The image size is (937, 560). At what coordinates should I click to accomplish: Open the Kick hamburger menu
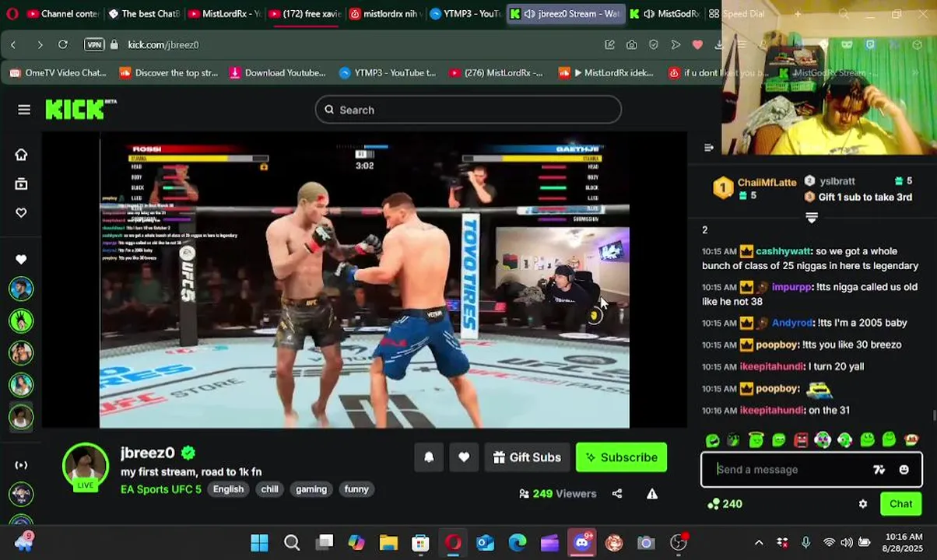click(24, 110)
